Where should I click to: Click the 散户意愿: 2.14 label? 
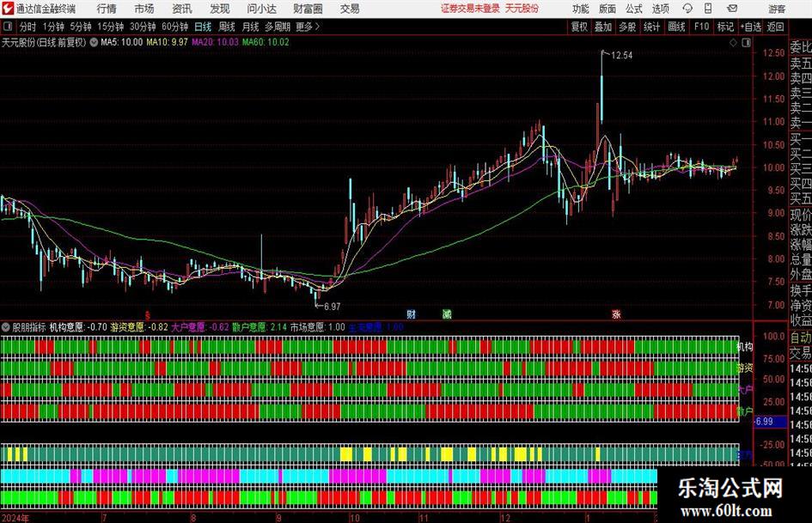coord(259,327)
